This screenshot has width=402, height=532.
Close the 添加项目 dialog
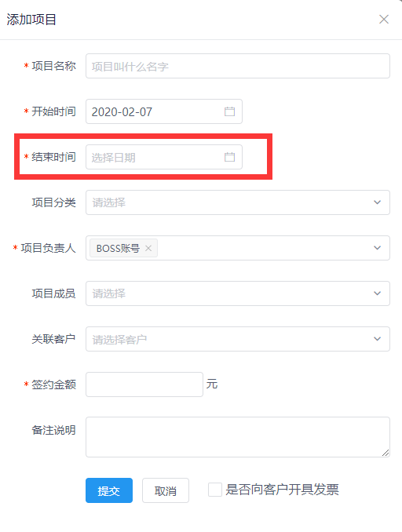coord(384,20)
